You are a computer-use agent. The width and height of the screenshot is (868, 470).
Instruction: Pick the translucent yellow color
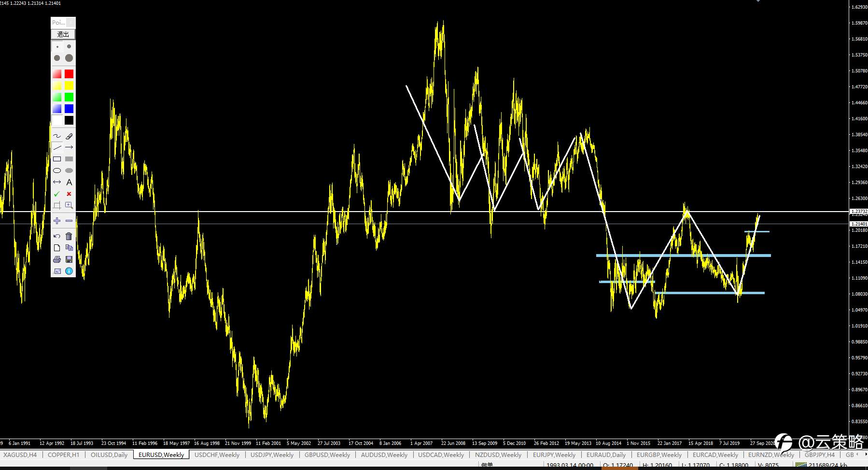57,85
